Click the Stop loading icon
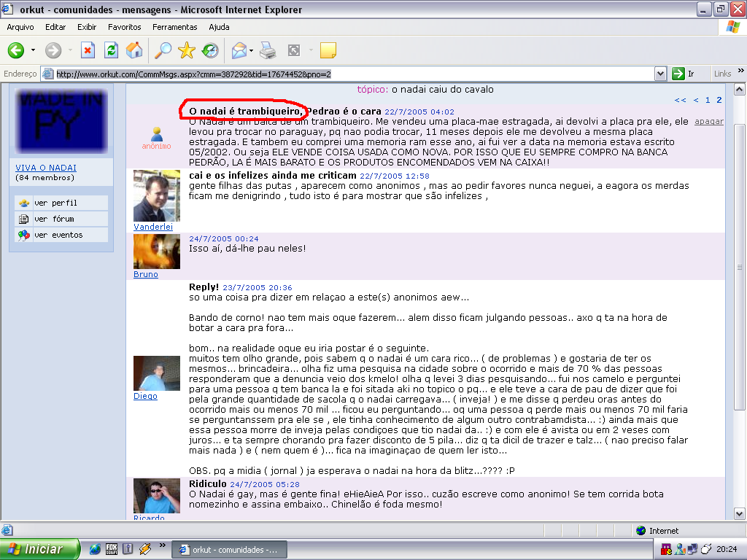This screenshot has height=560, width=747. pos(88,50)
